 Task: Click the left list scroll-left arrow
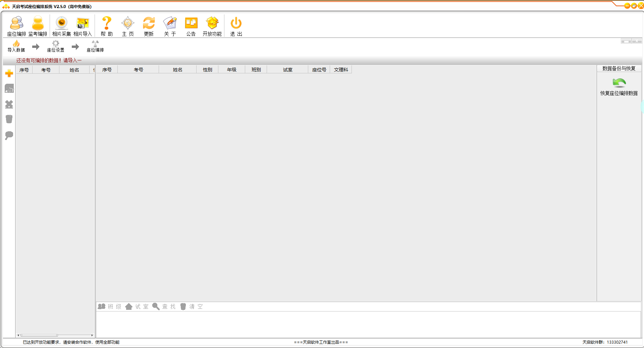coord(18,335)
